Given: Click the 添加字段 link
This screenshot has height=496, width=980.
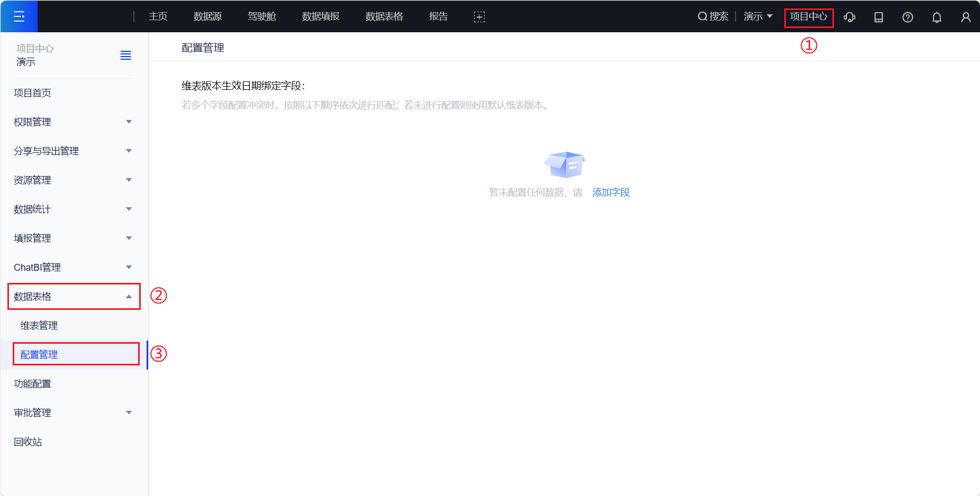Looking at the screenshot, I should click(x=611, y=192).
